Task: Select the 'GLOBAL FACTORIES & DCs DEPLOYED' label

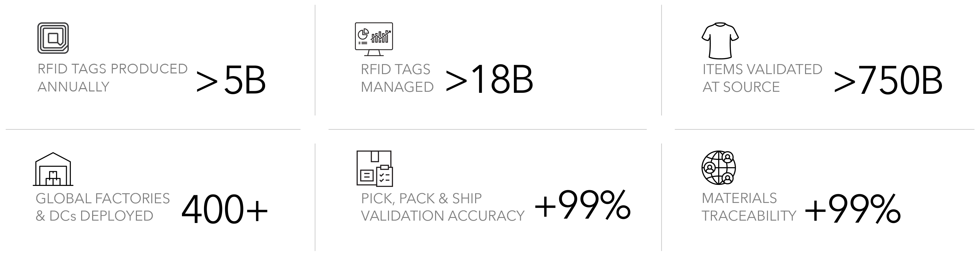Action: pos(103,207)
